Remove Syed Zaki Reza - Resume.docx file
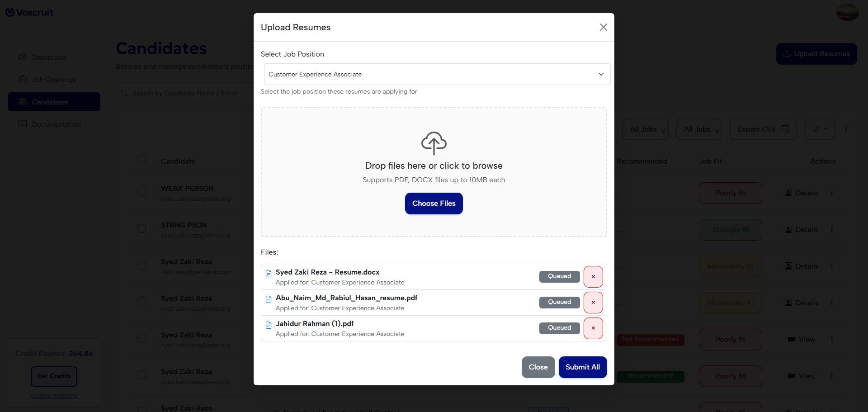868x412 pixels. [593, 277]
